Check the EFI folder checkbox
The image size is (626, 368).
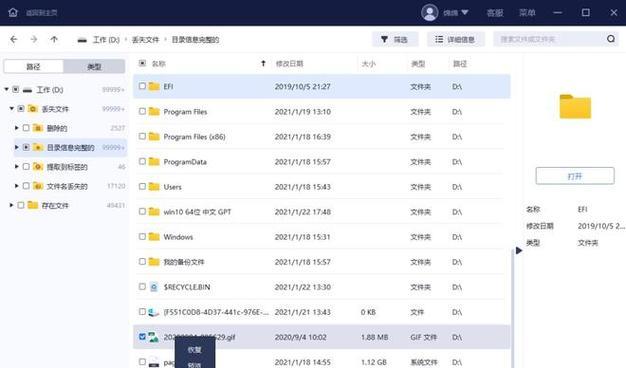[142, 86]
